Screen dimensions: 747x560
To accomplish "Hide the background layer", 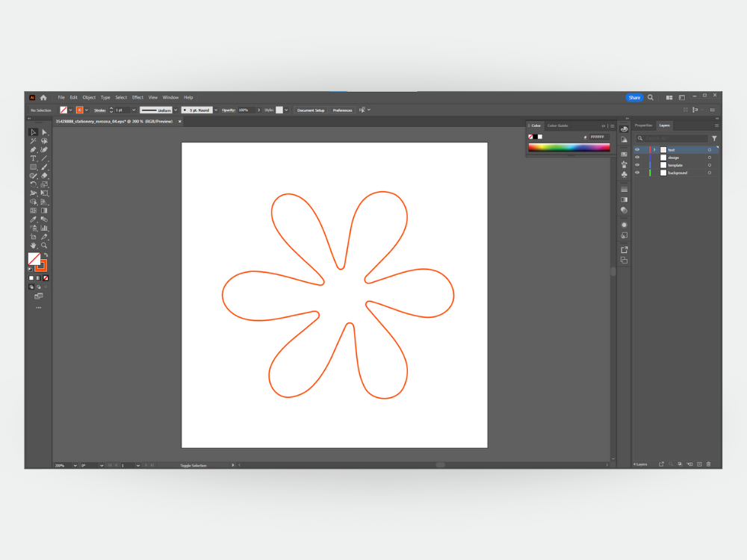I will tap(636, 172).
